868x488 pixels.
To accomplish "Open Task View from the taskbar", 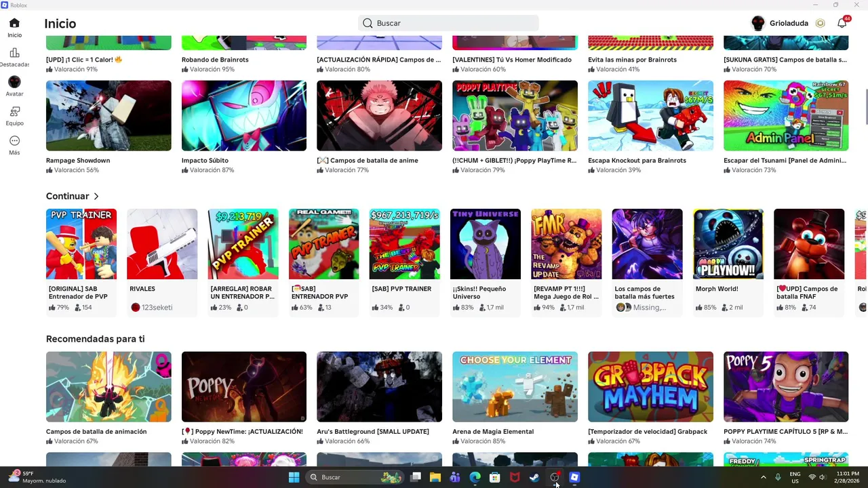I will pos(416,477).
